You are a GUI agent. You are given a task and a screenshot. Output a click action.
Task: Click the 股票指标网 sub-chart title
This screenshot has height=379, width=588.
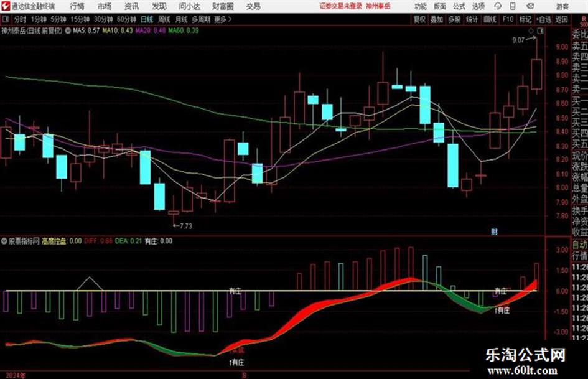click(x=24, y=241)
